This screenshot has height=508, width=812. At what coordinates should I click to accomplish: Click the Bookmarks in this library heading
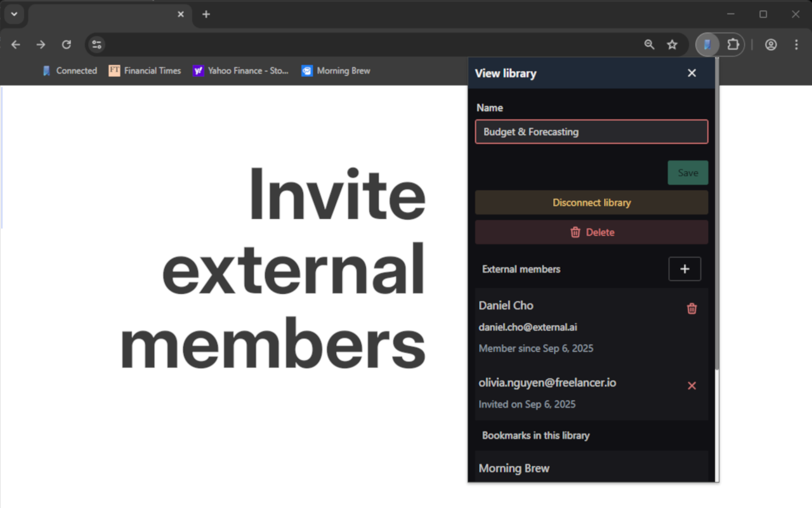coord(536,436)
